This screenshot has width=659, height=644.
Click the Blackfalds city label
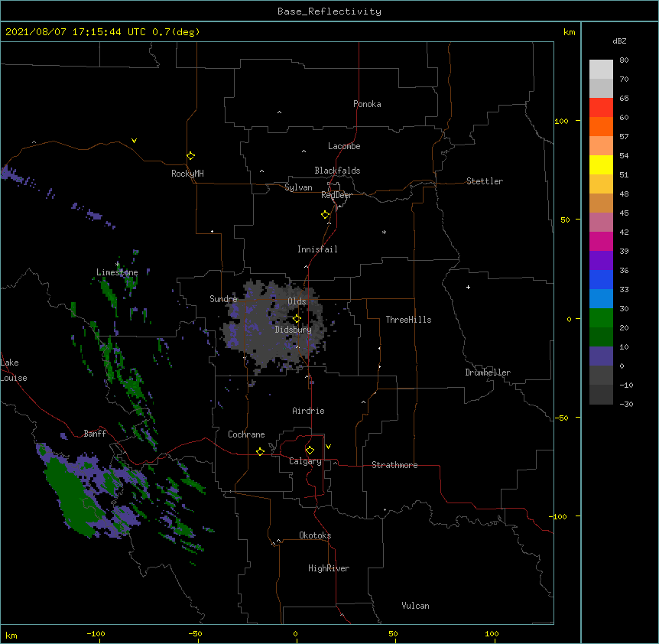click(337, 171)
